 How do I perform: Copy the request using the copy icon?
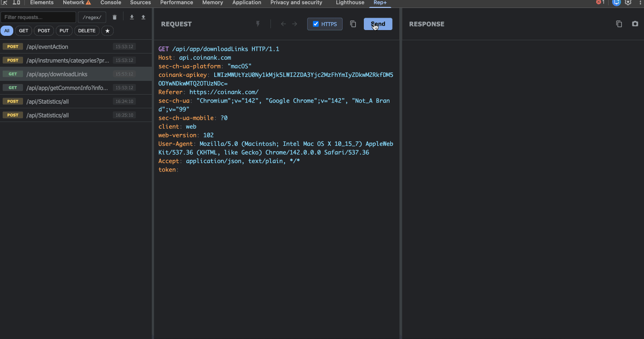point(353,24)
